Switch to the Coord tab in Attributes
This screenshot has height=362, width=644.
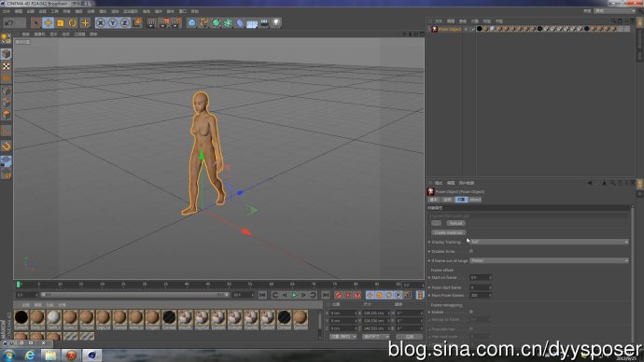pyautogui.click(x=447, y=200)
